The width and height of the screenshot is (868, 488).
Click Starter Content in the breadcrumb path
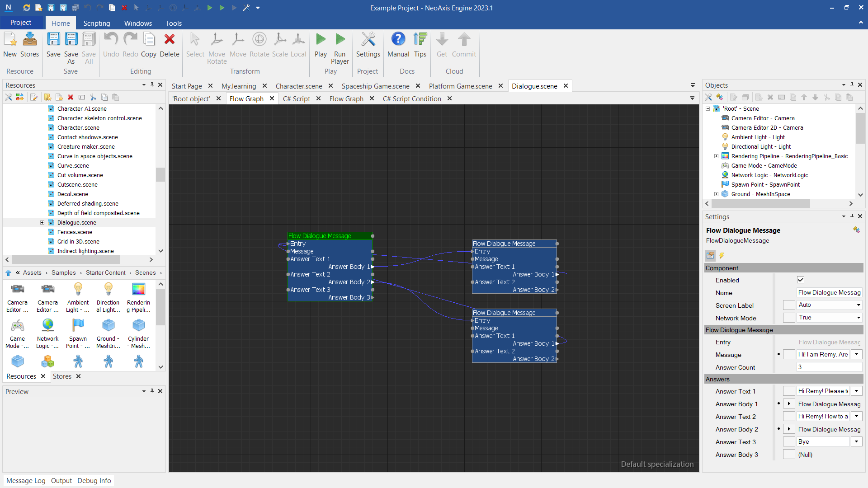(105, 273)
